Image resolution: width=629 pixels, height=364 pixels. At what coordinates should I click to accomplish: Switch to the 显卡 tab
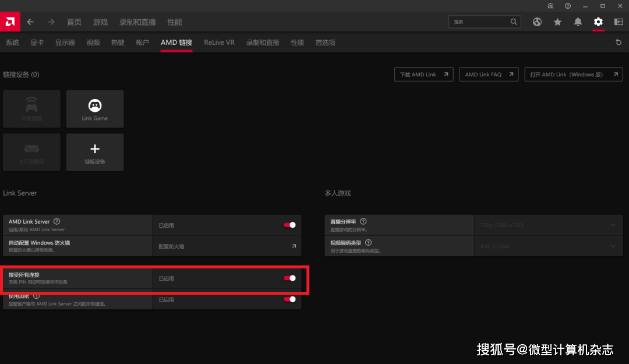pos(37,43)
